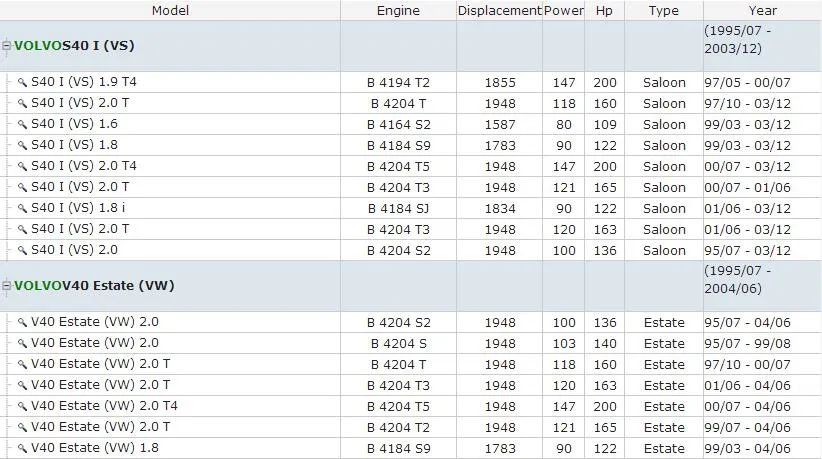The width and height of the screenshot is (822, 459).
Task: Click displacement value 1855
Action: [x=500, y=83]
